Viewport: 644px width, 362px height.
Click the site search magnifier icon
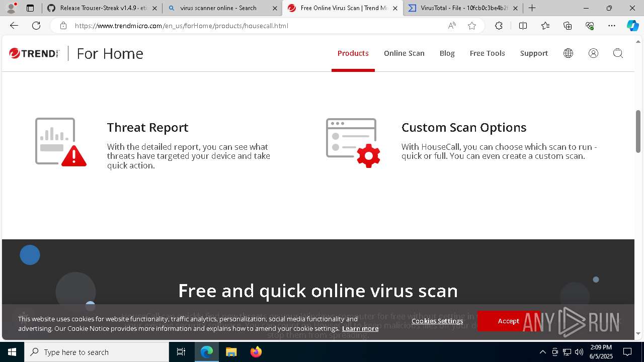(618, 53)
